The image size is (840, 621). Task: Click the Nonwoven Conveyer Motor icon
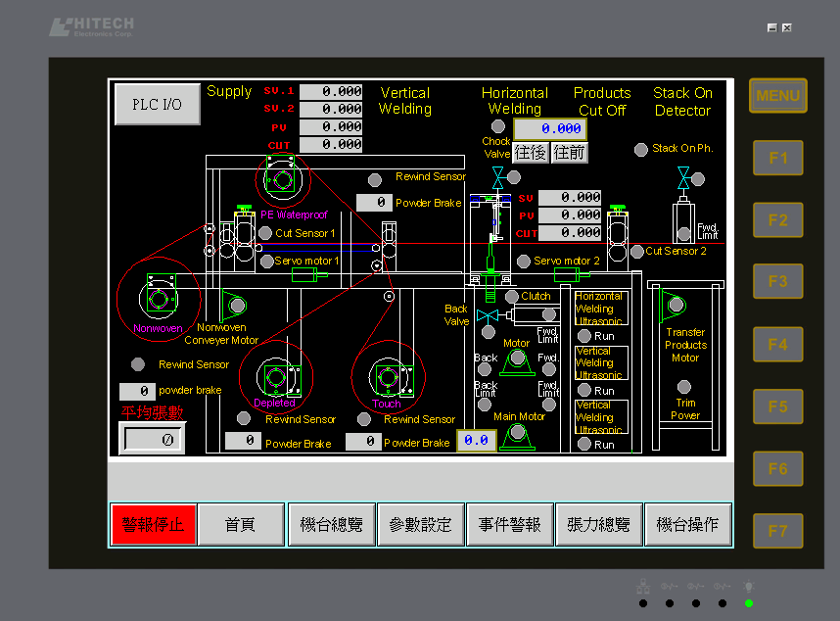click(x=234, y=306)
